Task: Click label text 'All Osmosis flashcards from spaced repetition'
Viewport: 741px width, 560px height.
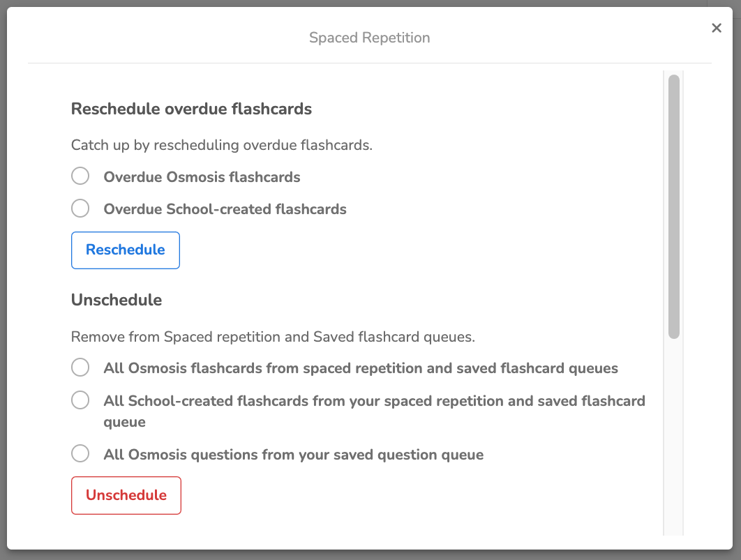Action: tap(360, 368)
